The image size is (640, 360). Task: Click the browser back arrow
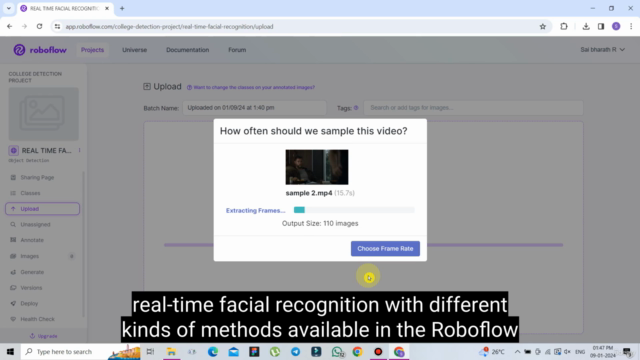10,27
